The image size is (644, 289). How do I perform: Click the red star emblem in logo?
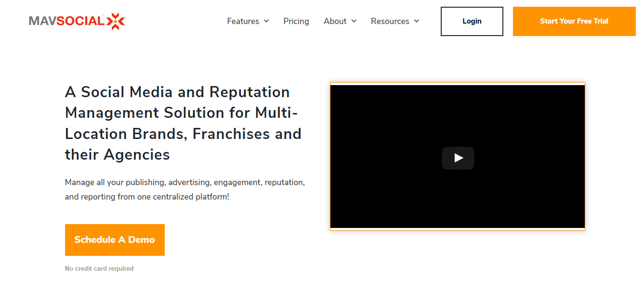point(116,21)
